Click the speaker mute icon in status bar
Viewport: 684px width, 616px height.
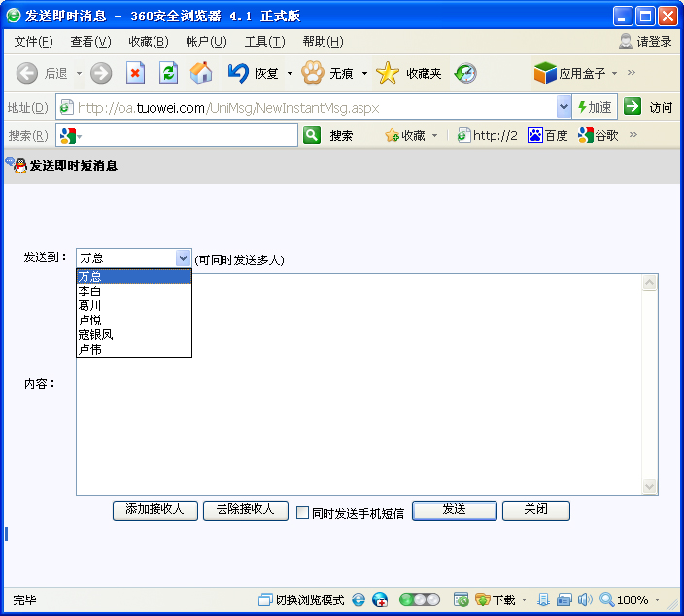(585, 600)
